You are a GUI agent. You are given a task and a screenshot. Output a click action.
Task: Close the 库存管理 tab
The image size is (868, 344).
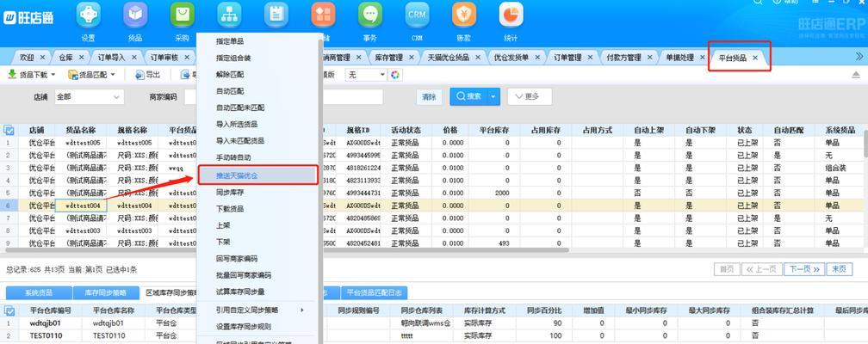click(x=411, y=57)
